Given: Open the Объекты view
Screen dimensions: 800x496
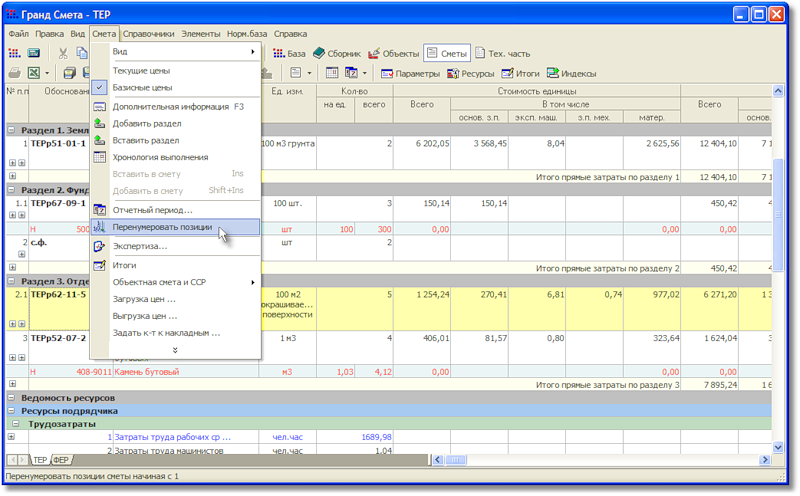Looking at the screenshot, I should point(394,54).
